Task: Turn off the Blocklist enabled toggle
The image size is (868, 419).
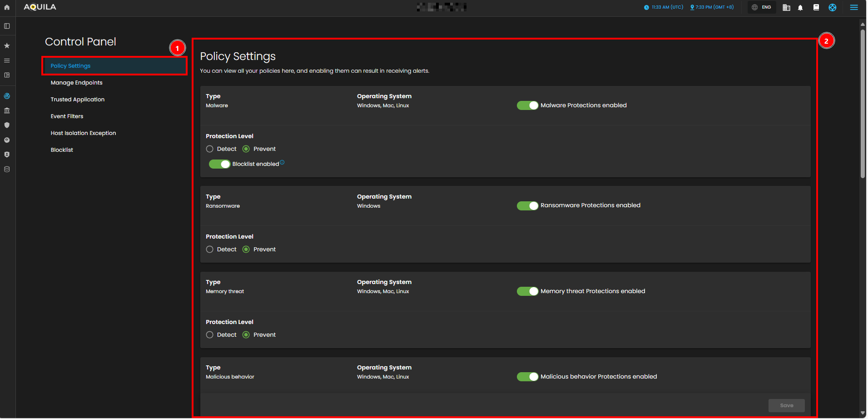Action: pyautogui.click(x=219, y=164)
